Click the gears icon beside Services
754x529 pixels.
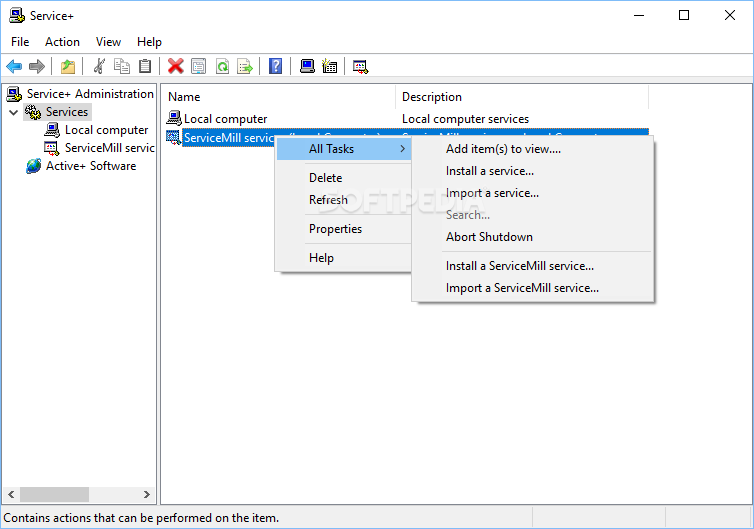[33, 112]
